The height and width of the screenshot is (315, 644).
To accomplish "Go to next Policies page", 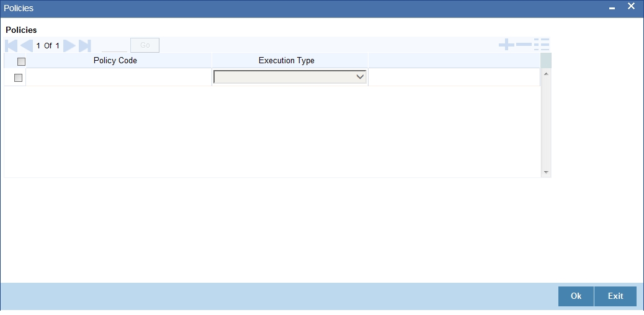I will click(69, 46).
